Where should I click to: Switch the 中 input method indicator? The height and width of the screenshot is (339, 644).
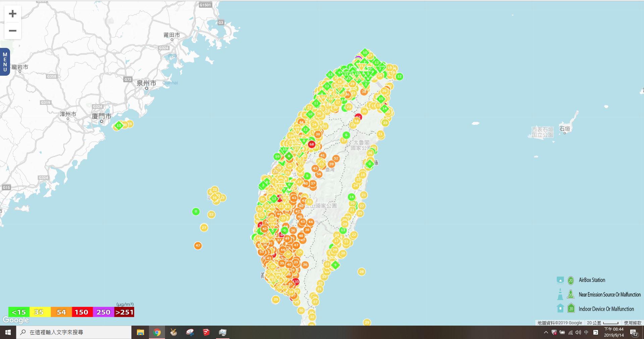(586, 332)
